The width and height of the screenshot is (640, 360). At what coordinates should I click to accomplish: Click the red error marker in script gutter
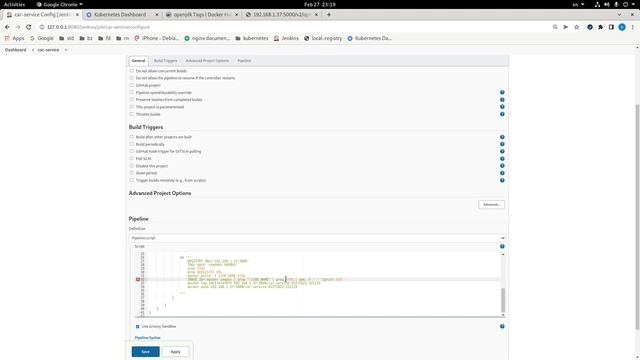[x=138, y=280]
